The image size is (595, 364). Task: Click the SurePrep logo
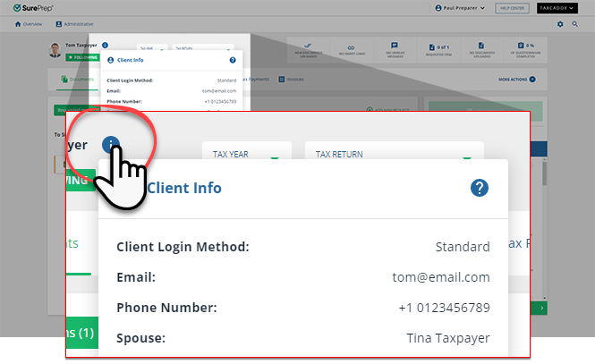pyautogui.click(x=33, y=8)
